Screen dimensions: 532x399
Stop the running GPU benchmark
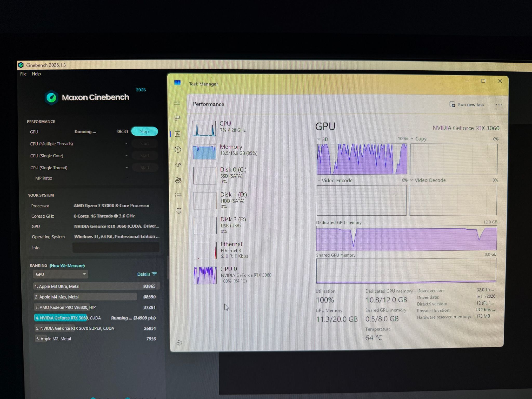(144, 131)
